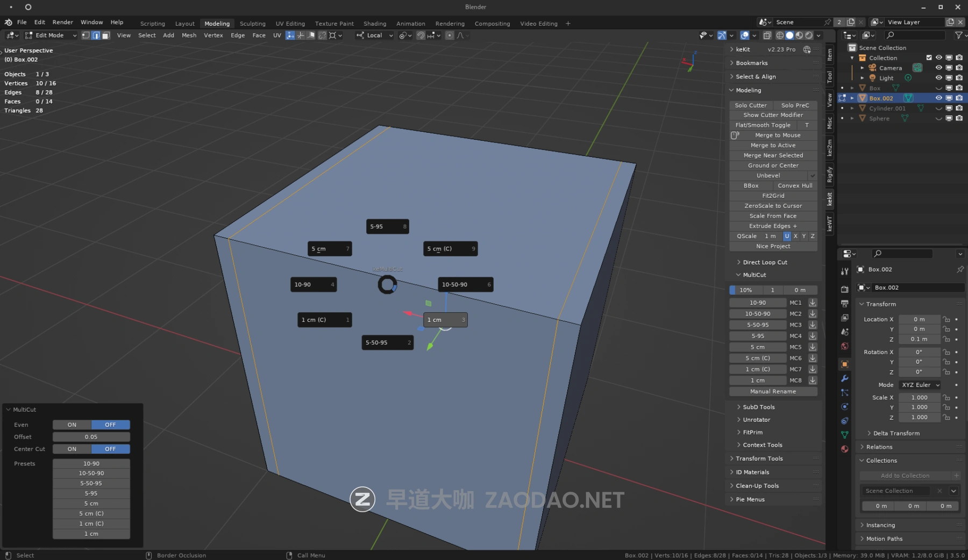Expand the Transform Tools panel

click(x=759, y=458)
